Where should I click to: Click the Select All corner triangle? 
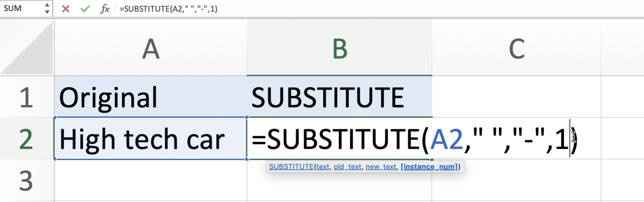(x=27, y=47)
